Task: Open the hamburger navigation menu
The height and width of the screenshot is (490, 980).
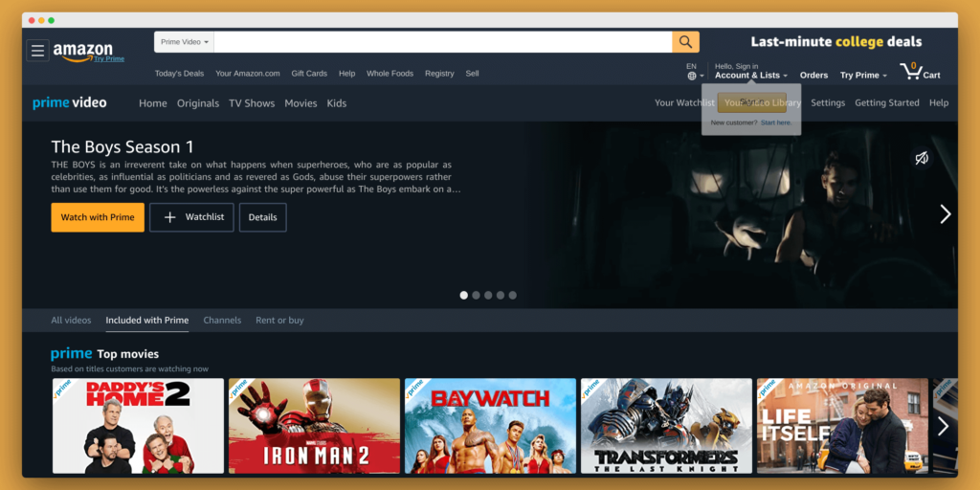Action: click(37, 50)
